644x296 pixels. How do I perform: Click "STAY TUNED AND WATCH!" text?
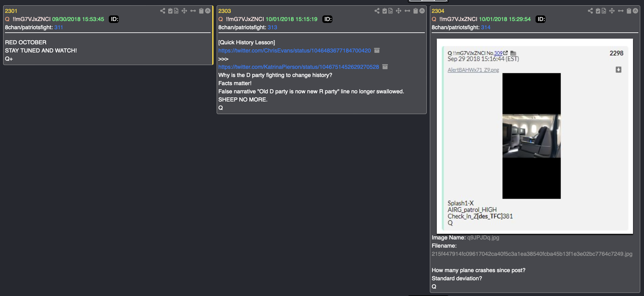point(41,51)
